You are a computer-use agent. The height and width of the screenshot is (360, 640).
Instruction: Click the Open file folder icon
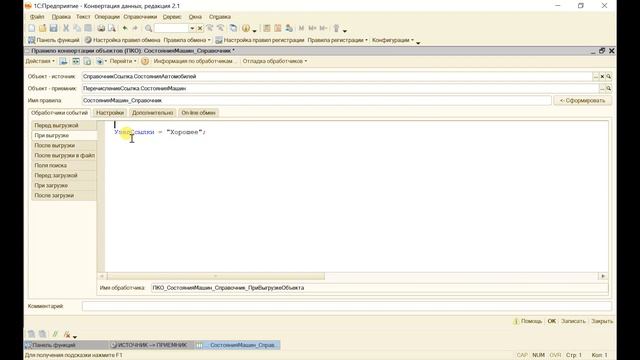42,28
